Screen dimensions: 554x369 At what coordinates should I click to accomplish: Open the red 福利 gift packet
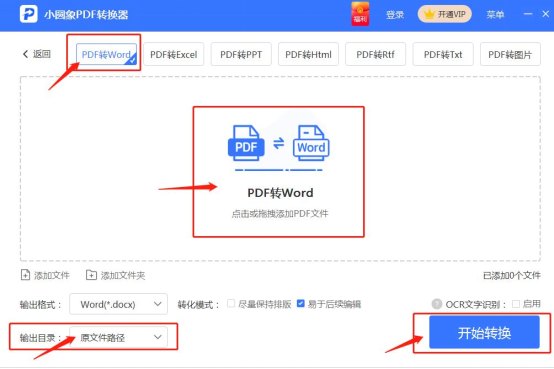pos(360,14)
